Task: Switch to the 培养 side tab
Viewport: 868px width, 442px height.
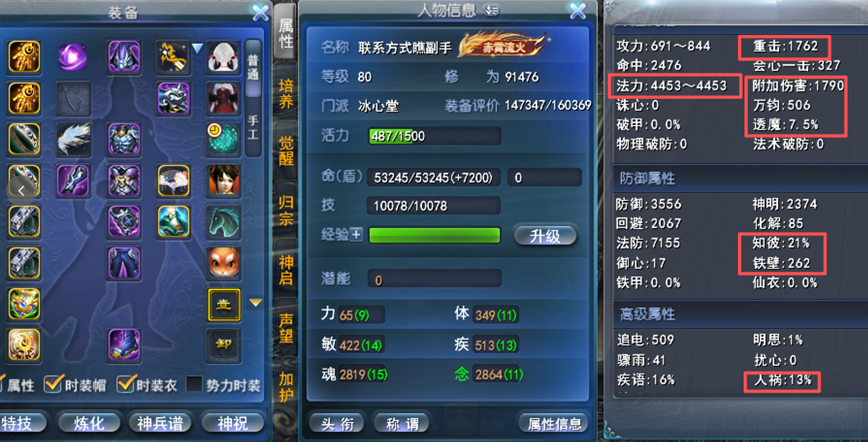Action: tap(286, 94)
